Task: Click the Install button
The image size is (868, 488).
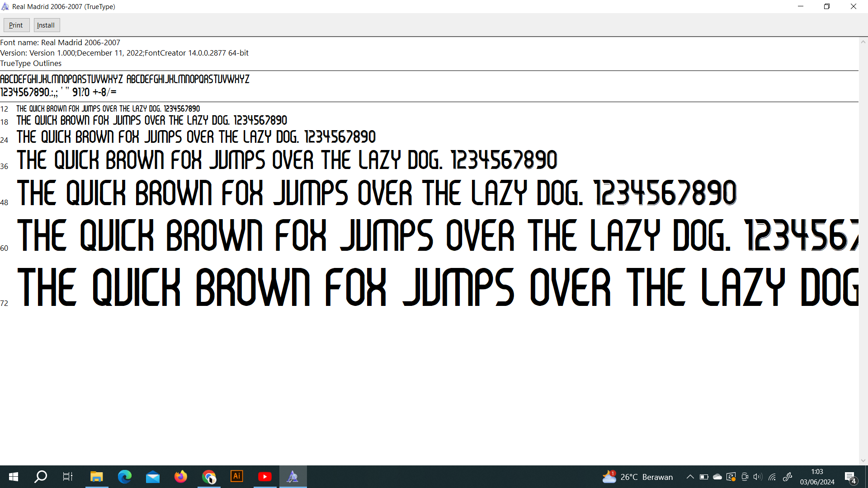Action: (x=46, y=25)
